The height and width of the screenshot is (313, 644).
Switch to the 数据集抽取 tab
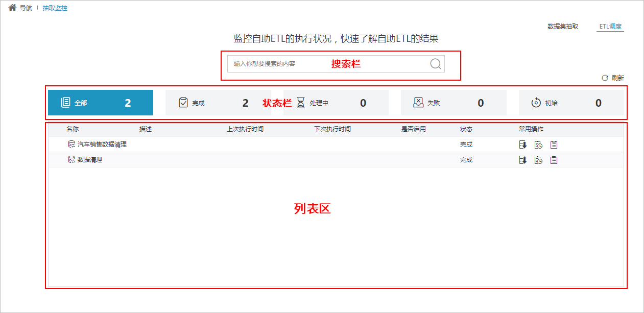pos(563,27)
